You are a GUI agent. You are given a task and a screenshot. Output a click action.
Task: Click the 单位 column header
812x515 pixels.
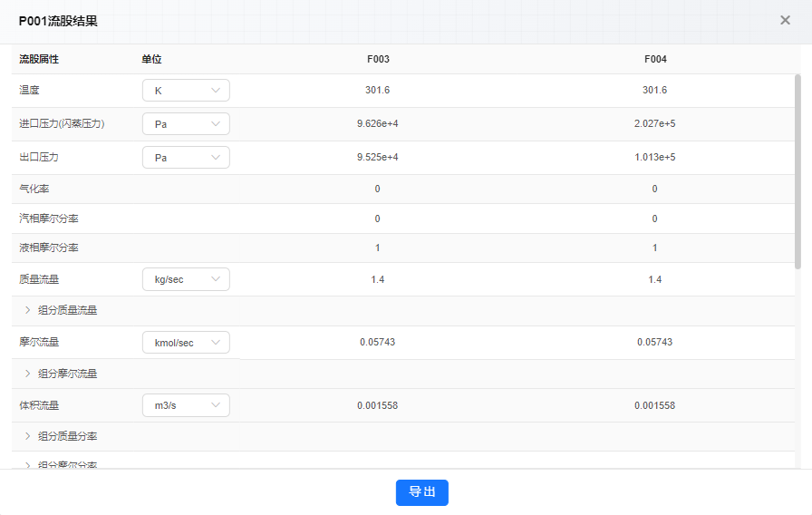pos(151,59)
